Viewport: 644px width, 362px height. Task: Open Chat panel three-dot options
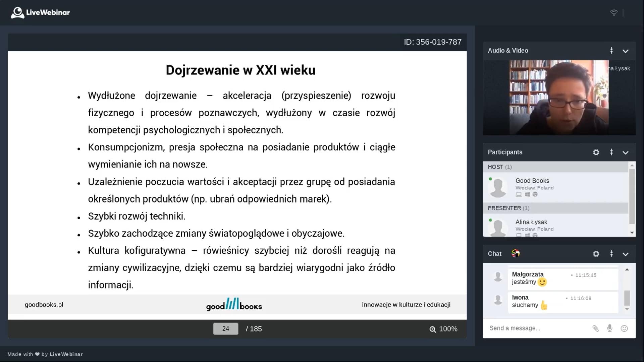point(611,254)
